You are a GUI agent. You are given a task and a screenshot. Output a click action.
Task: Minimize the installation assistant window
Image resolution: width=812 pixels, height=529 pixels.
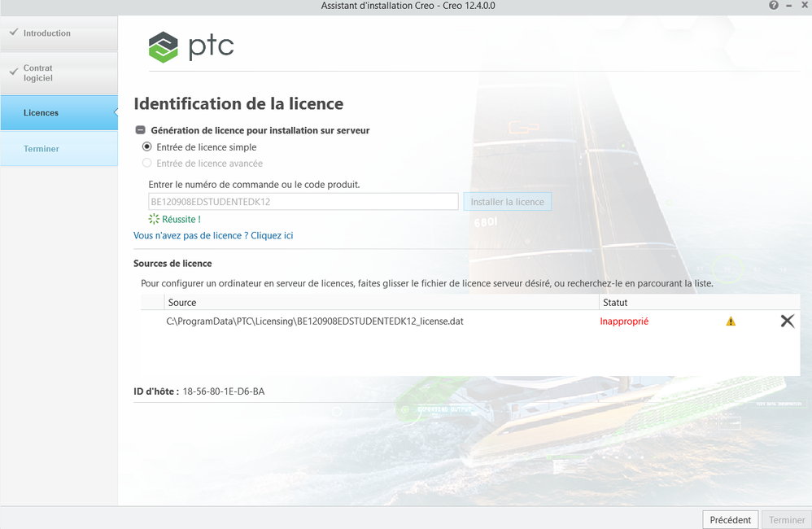(x=788, y=5)
